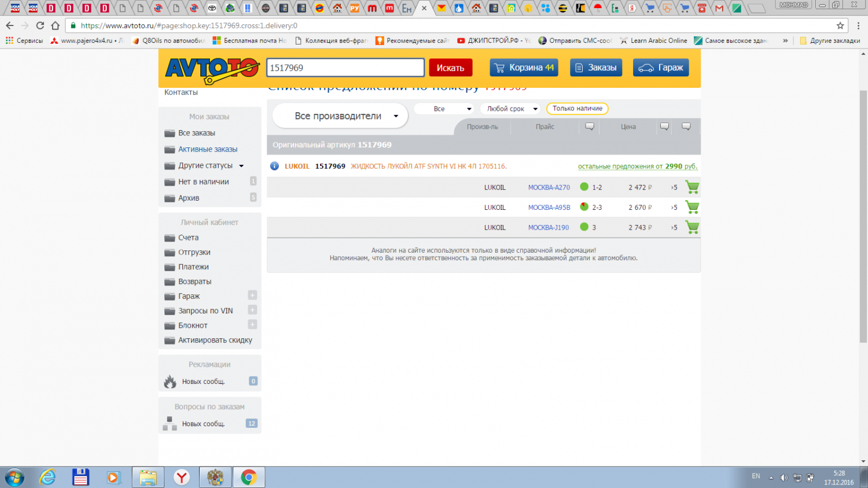
Task: Launch Internet Explorer from the taskbar
Action: click(x=47, y=478)
